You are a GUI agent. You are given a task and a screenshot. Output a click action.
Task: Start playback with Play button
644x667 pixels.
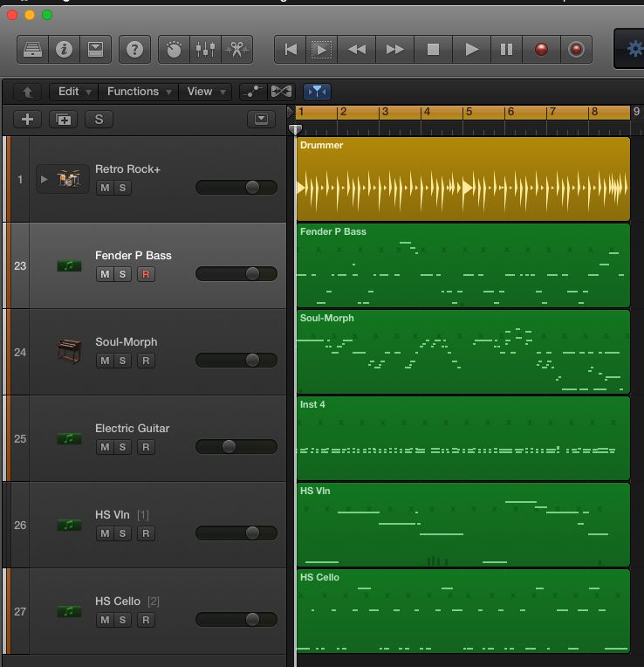[x=471, y=50]
